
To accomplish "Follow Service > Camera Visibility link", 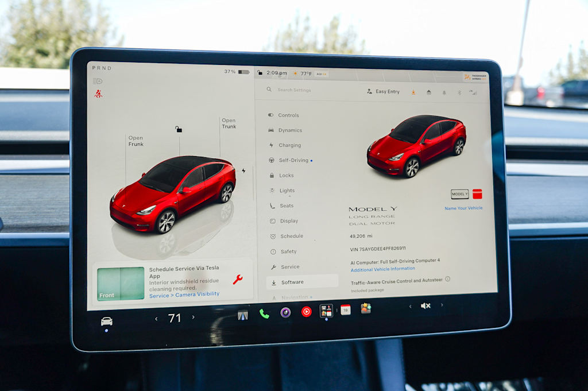I will [x=184, y=295].
